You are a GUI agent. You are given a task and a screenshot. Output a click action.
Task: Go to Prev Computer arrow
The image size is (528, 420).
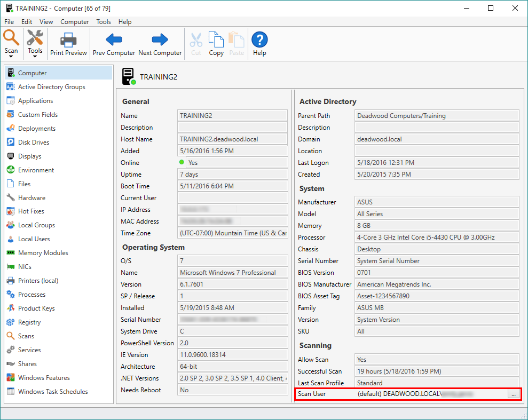pyautogui.click(x=114, y=39)
